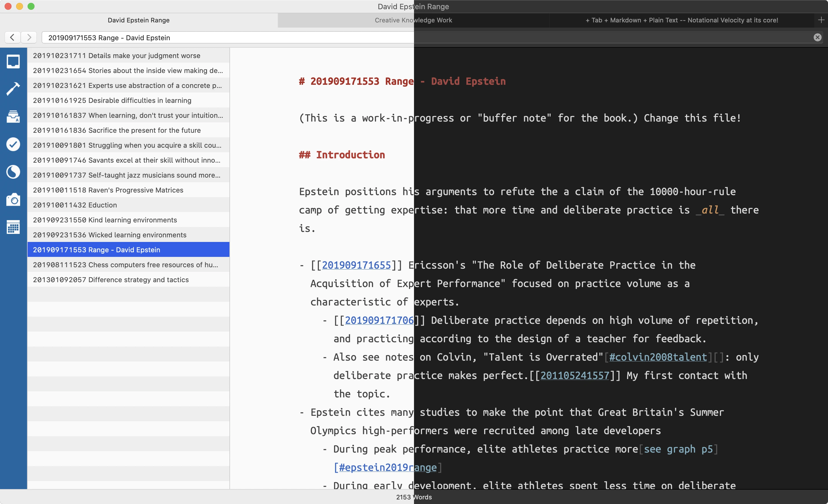Toggle dark mode with the moon sidebar icon
The height and width of the screenshot is (504, 828).
(x=13, y=172)
